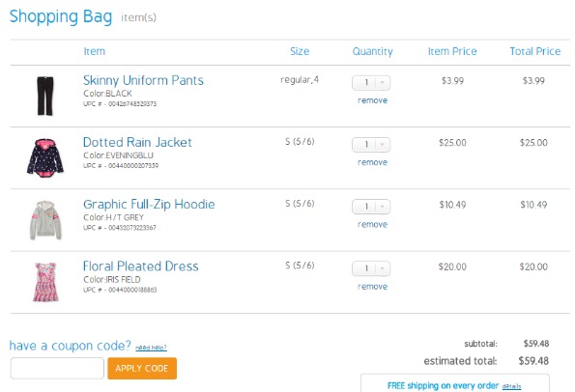Image resolution: width=575 pixels, height=392 pixels.
Task: Click the coupon code input field
Action: (x=57, y=368)
